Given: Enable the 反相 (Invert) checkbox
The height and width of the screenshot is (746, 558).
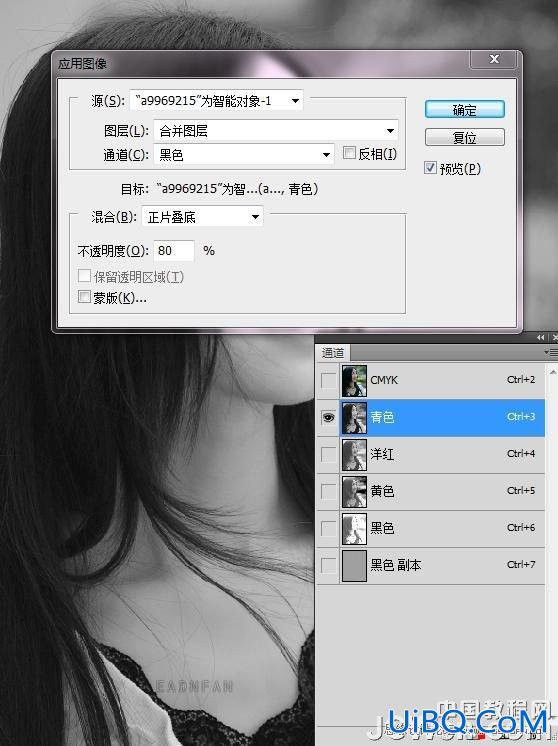Looking at the screenshot, I should point(349,153).
